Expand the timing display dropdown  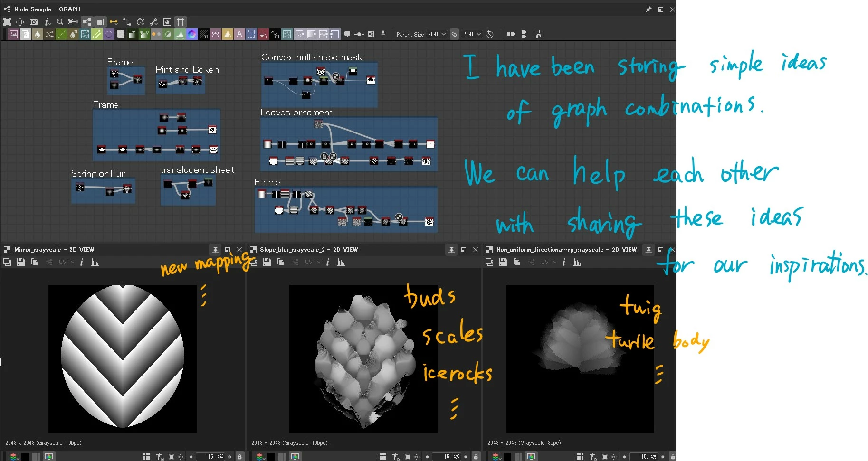tap(140, 22)
